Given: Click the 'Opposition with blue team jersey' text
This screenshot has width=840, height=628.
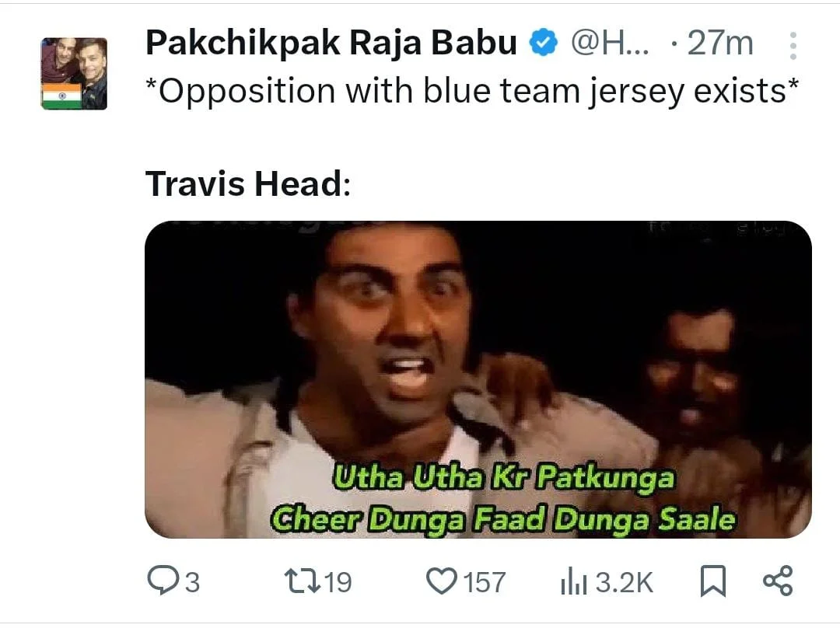Looking at the screenshot, I should (472, 91).
